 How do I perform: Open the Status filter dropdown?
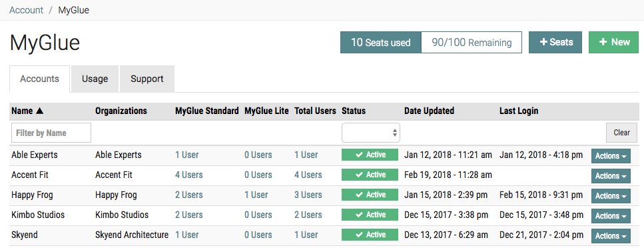tap(371, 133)
